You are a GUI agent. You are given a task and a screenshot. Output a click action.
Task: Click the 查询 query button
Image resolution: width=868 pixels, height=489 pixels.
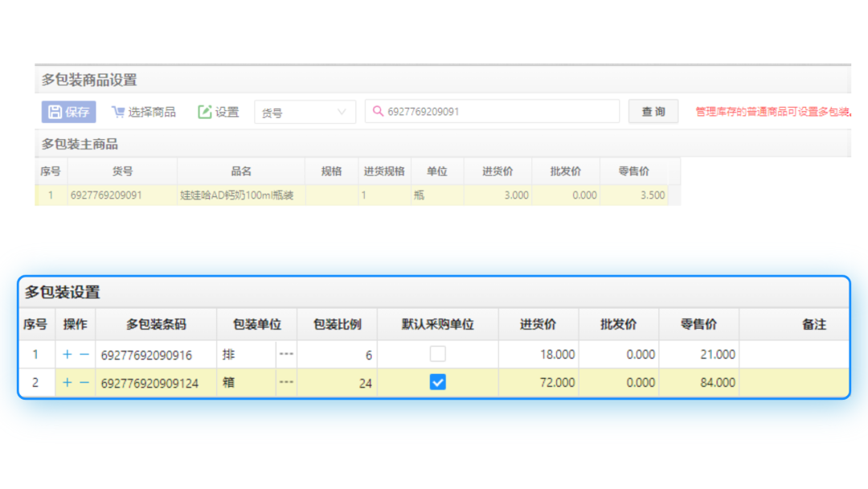click(653, 111)
